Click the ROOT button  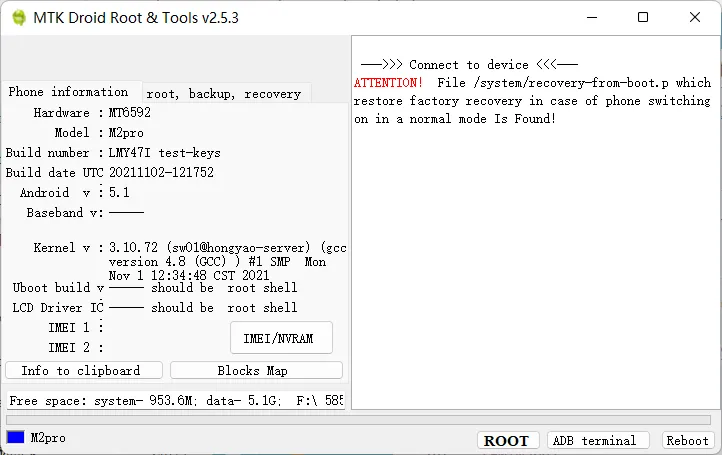[x=506, y=440]
